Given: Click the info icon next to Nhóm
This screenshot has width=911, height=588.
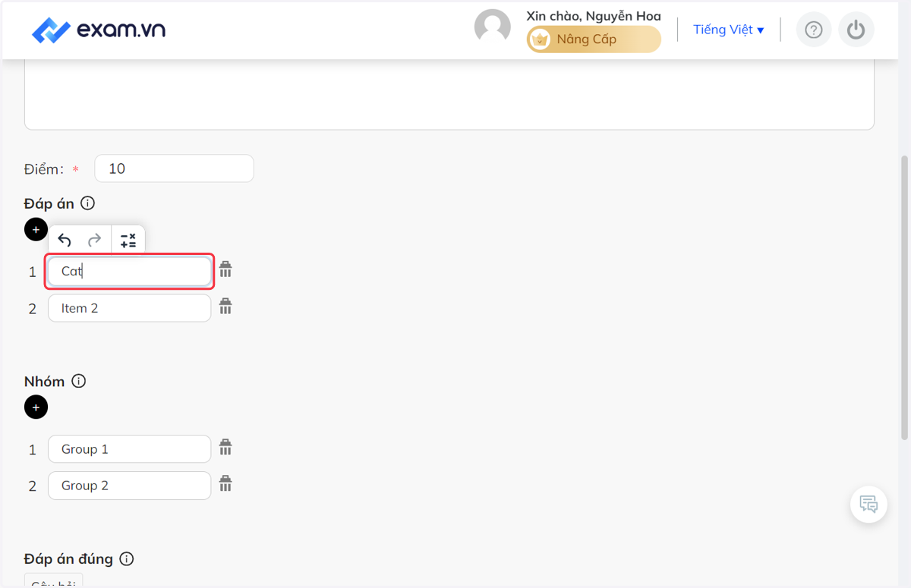Looking at the screenshot, I should [79, 381].
